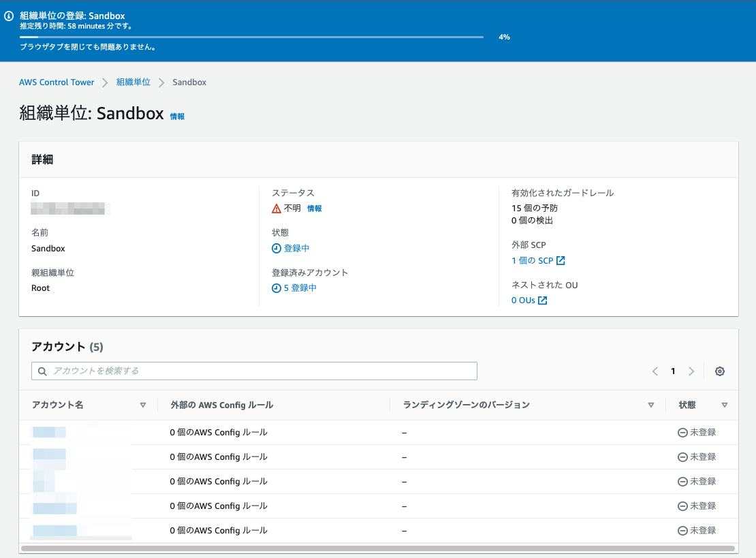Click the 未登録 status icon in third account row
The height and width of the screenshot is (558, 756).
point(682,481)
